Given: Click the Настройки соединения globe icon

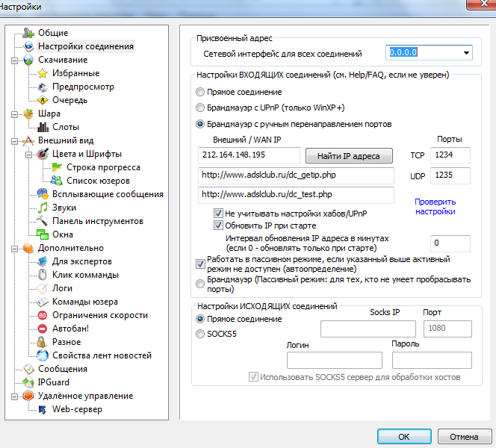Looking at the screenshot, I should point(28,46).
